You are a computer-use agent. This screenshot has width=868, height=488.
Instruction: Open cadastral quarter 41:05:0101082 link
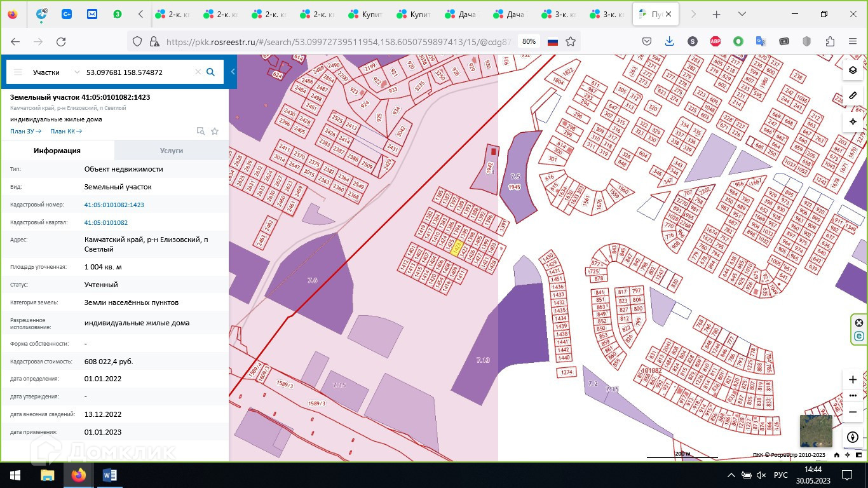tap(105, 223)
